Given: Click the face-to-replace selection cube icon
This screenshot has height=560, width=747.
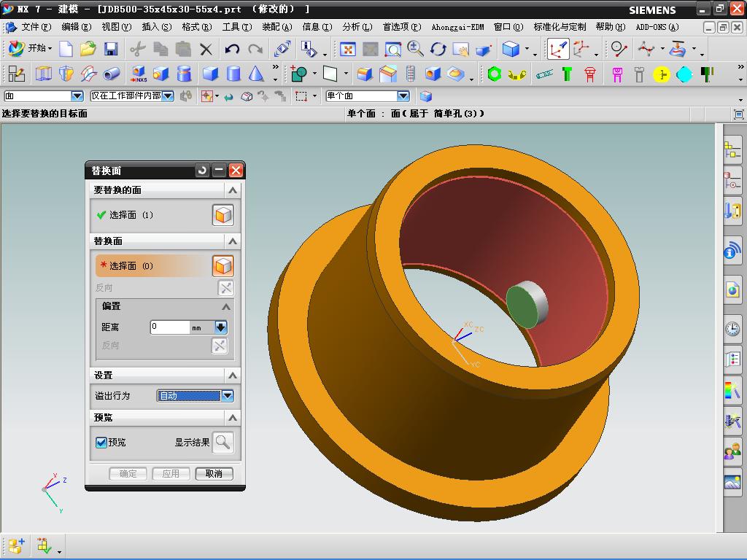Looking at the screenshot, I should (x=222, y=215).
